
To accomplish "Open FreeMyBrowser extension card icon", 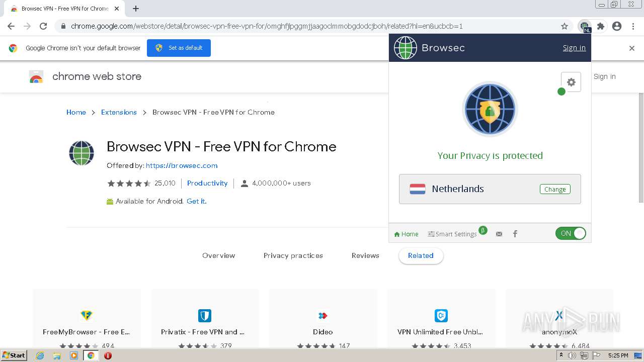I will click(x=87, y=315).
